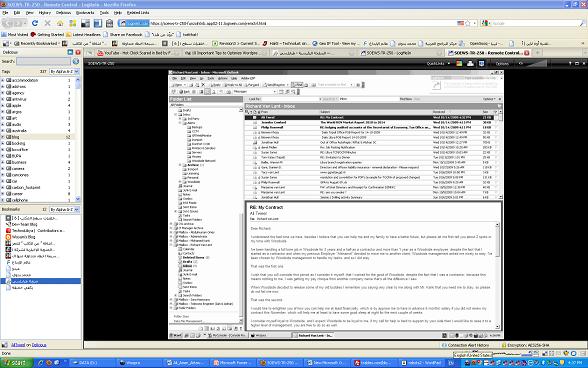Screen dimensions: 588x368
Task: Click the shield icon in the LogMeIn toolbar
Action: pyautogui.click(x=481, y=63)
